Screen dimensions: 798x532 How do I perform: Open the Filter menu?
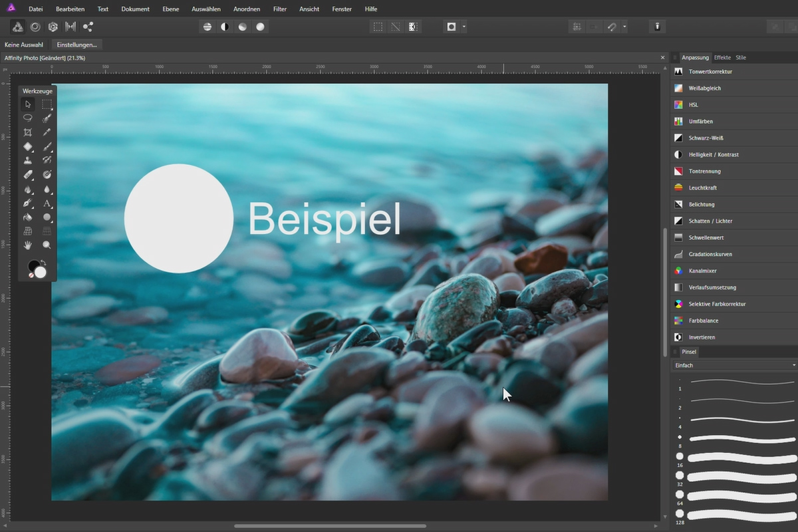tap(279, 9)
